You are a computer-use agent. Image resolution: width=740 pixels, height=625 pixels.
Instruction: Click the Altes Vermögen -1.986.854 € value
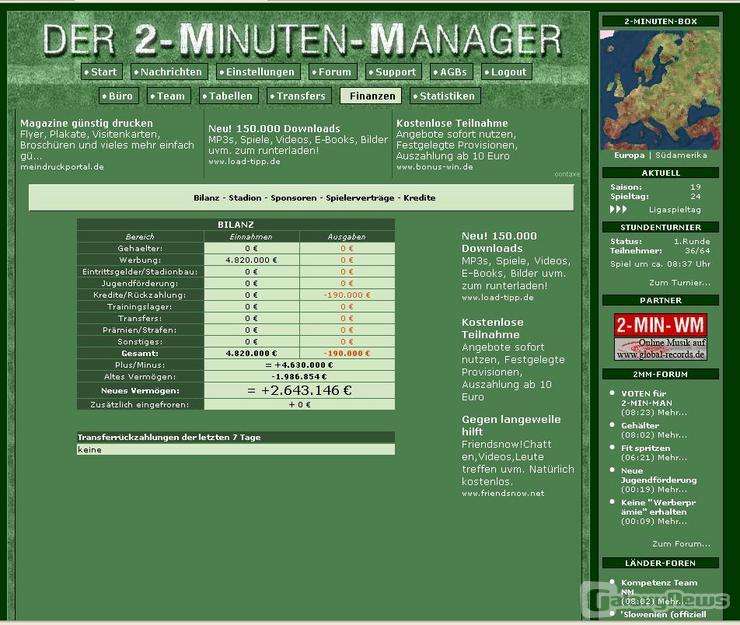(x=299, y=377)
